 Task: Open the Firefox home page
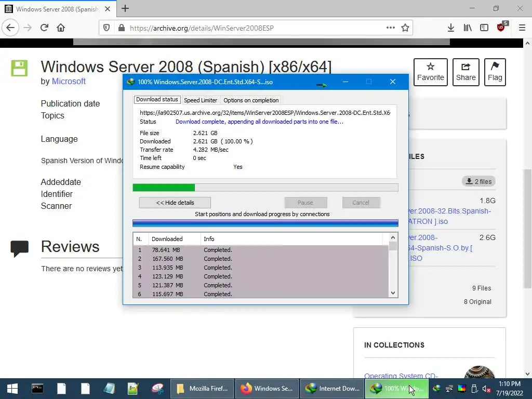click(x=61, y=28)
